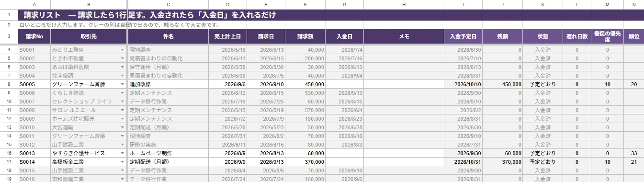Open the dropdown arrow for やすらぎ介護サービス

click(123, 153)
